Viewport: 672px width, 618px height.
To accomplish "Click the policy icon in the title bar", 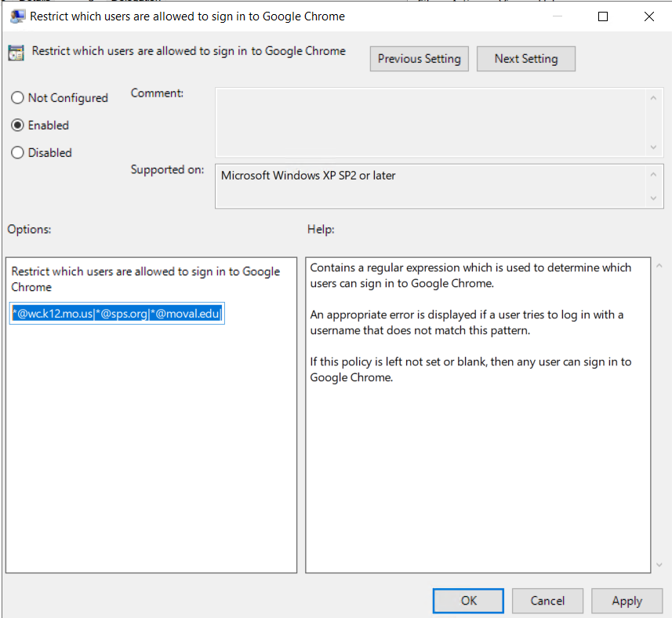I will pos(17,16).
